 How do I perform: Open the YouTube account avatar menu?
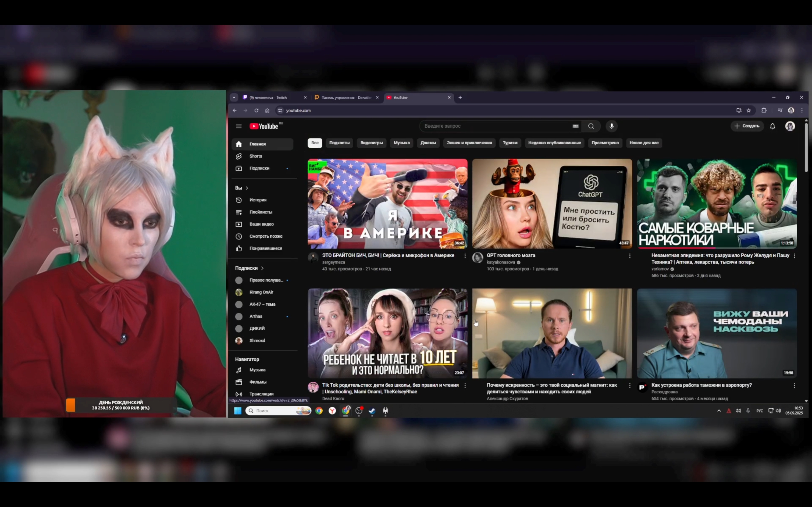click(790, 126)
